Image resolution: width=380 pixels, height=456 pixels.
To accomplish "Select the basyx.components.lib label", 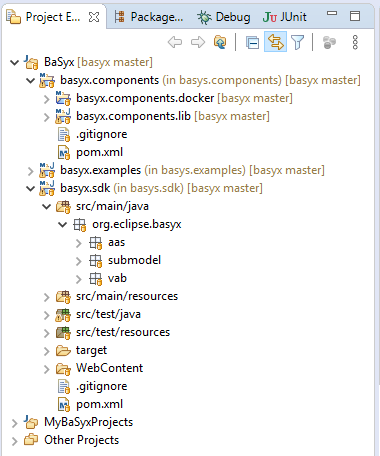I will point(133,116).
